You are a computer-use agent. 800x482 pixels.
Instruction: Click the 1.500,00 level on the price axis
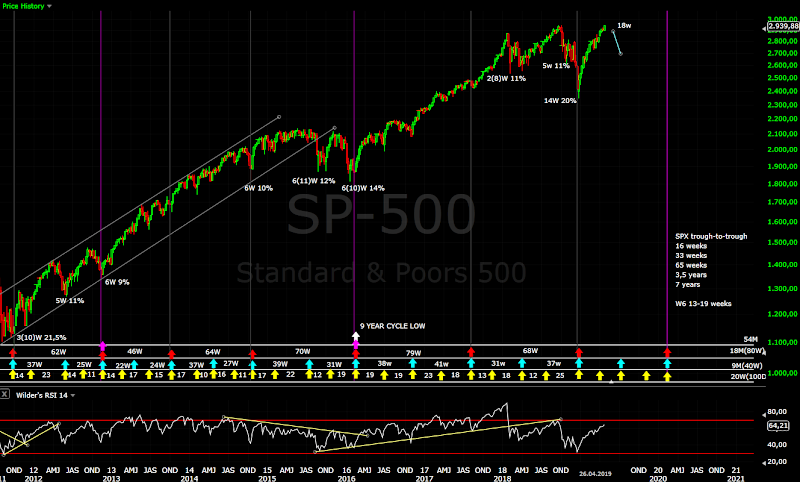783,242
